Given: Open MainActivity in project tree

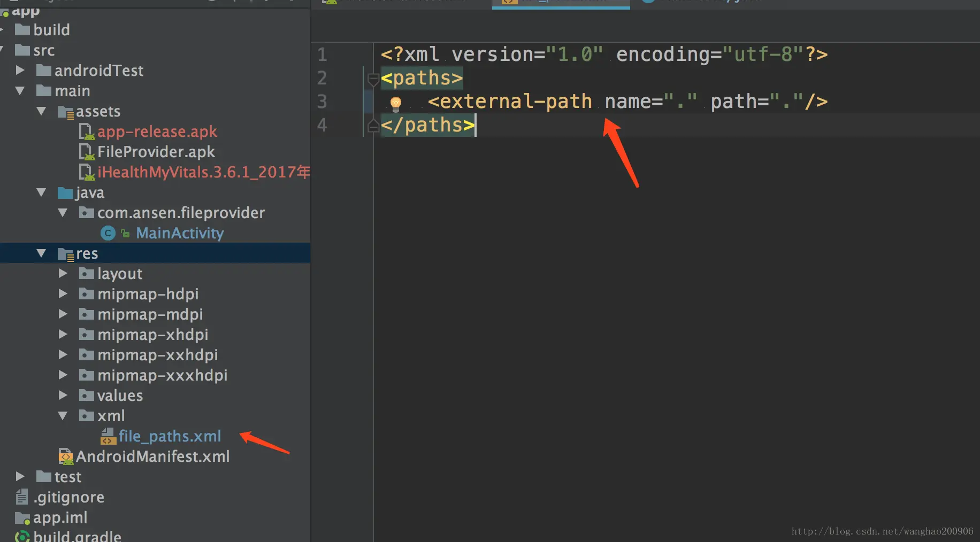Looking at the screenshot, I should [180, 233].
